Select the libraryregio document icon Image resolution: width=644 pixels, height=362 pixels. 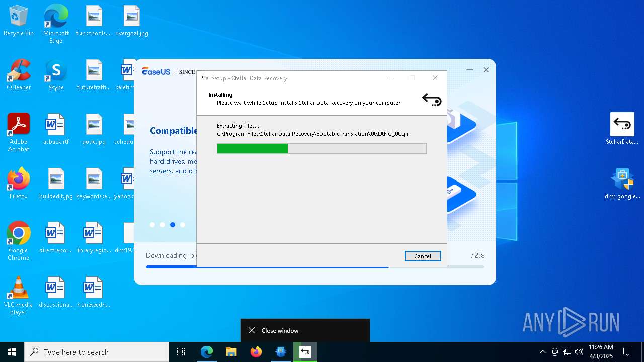[94, 238]
